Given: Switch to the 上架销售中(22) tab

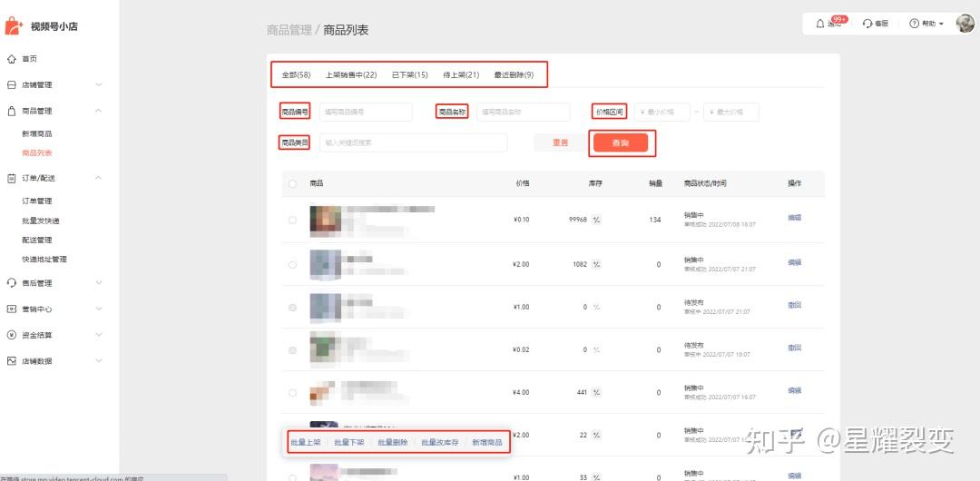Looking at the screenshot, I should click(351, 74).
